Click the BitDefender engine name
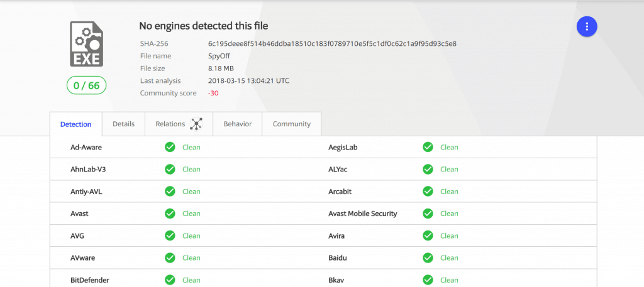The image size is (644, 287). click(x=90, y=280)
